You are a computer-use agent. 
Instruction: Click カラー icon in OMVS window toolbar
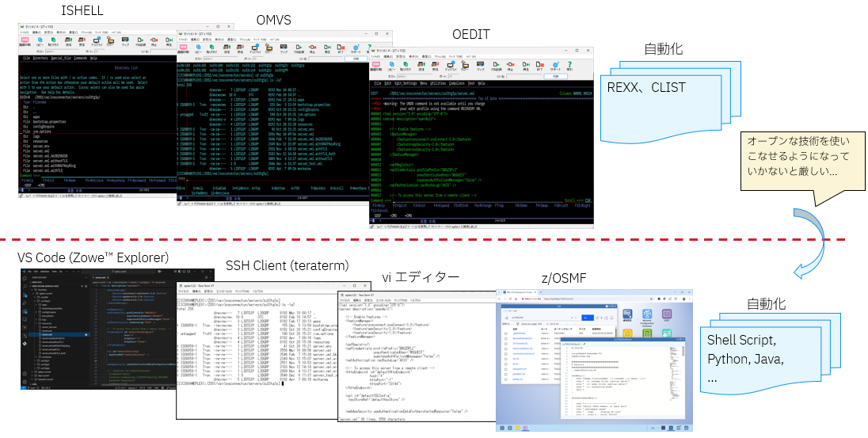coord(268,49)
